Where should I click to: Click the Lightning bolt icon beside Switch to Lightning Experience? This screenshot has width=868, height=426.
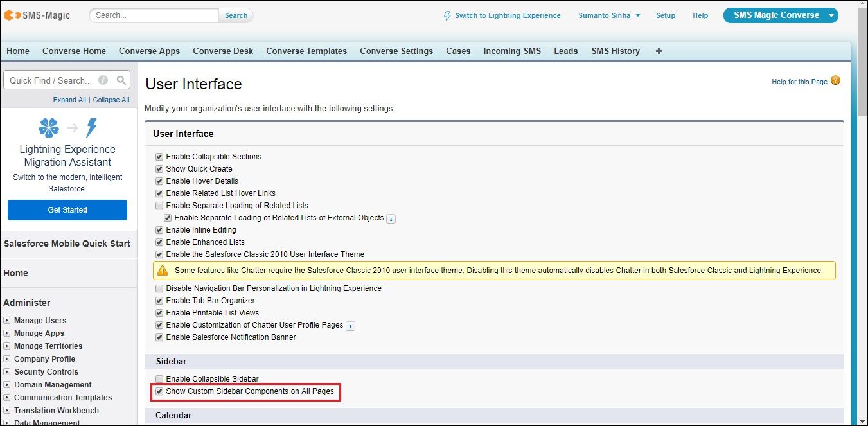point(447,15)
